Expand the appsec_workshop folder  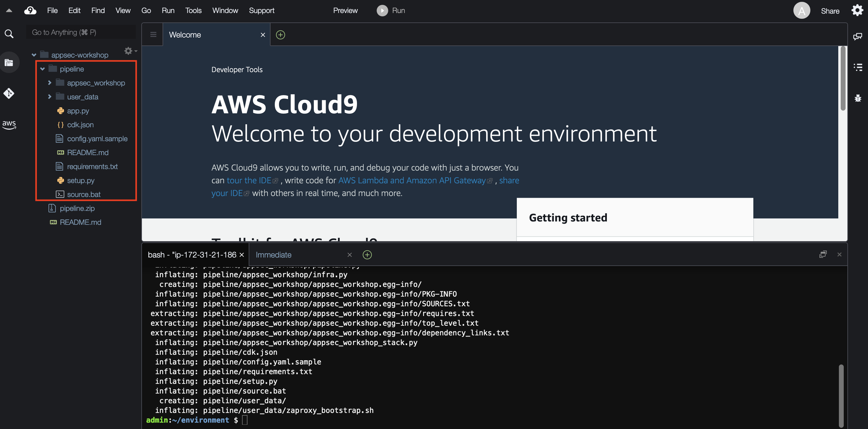[x=49, y=82]
